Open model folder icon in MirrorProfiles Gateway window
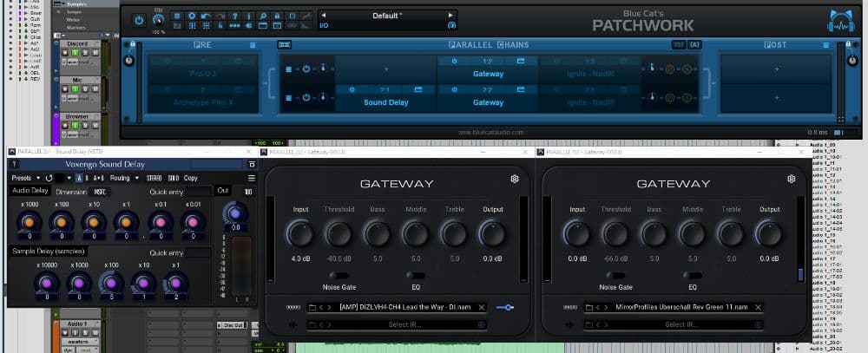 pyautogui.click(x=589, y=308)
